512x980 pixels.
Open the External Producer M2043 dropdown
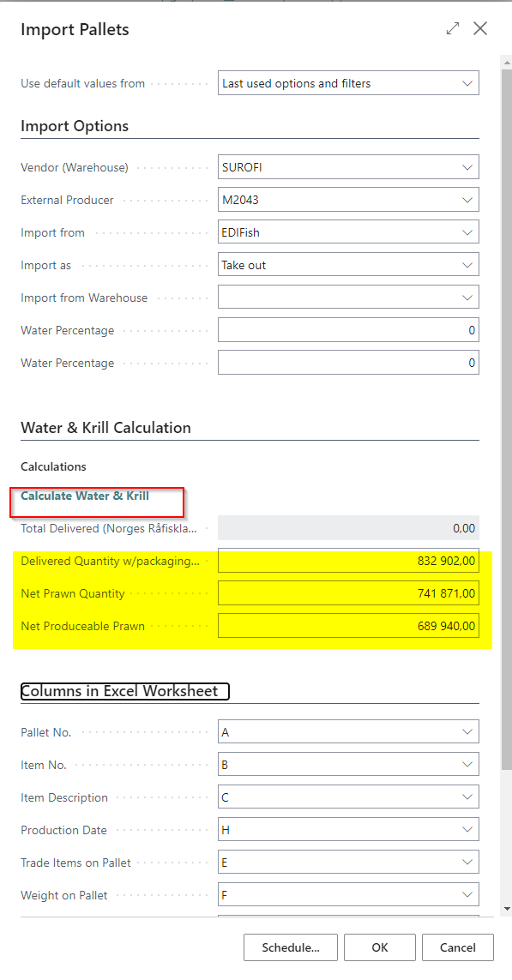pyautogui.click(x=348, y=200)
